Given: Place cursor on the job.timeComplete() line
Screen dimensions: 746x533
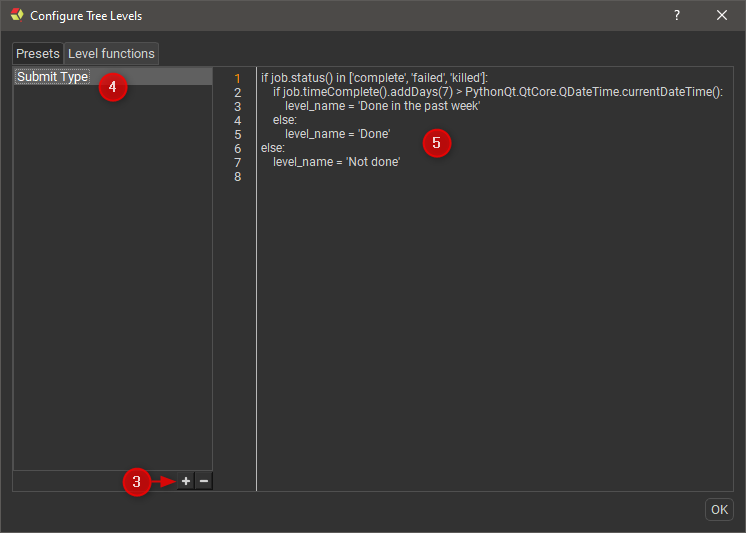Looking at the screenshot, I should [x=497, y=92].
